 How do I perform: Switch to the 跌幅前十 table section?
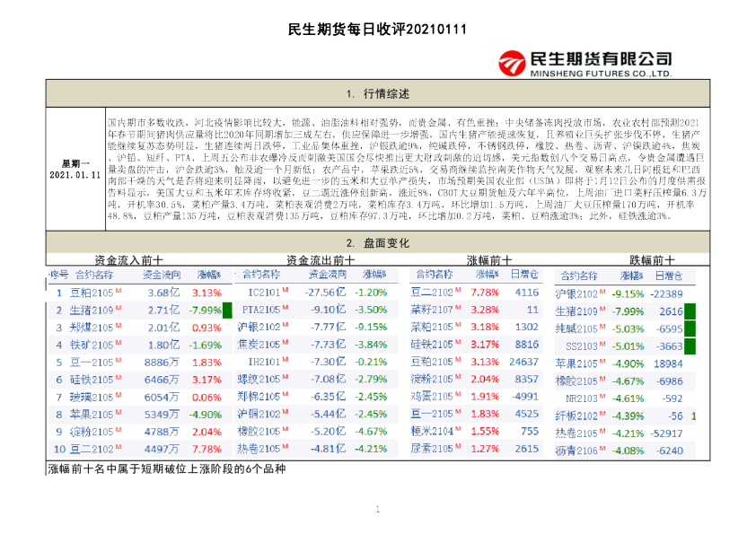pos(654,258)
